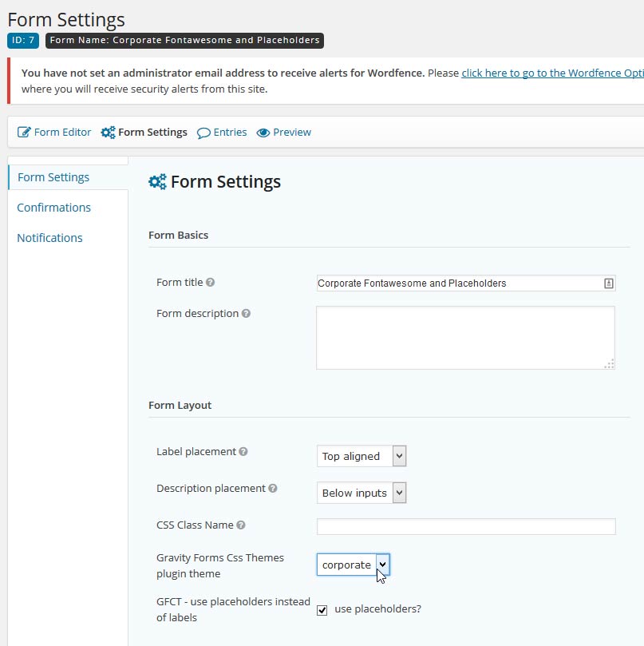Click the help icon beside Description placement
The width and height of the screenshot is (644, 646).
pos(273,488)
